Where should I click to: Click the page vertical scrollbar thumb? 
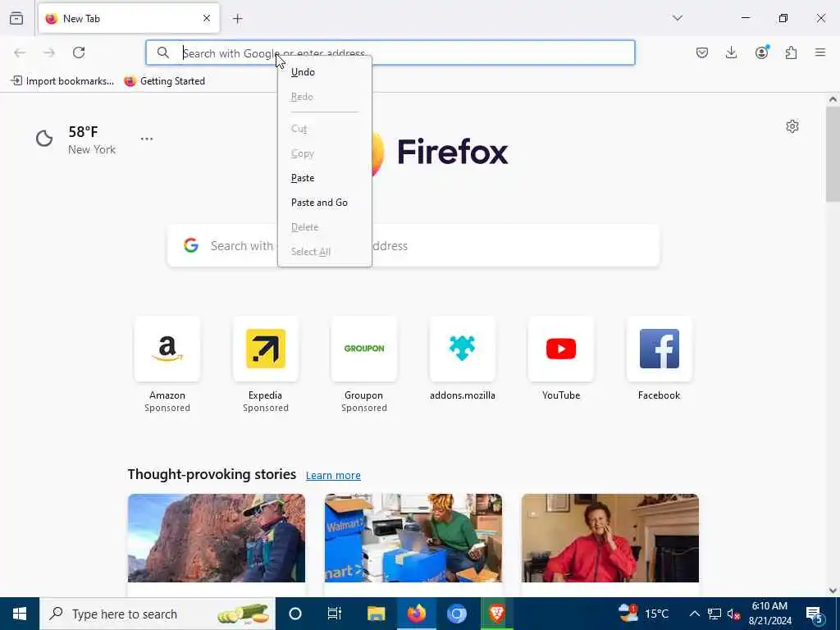(833, 153)
